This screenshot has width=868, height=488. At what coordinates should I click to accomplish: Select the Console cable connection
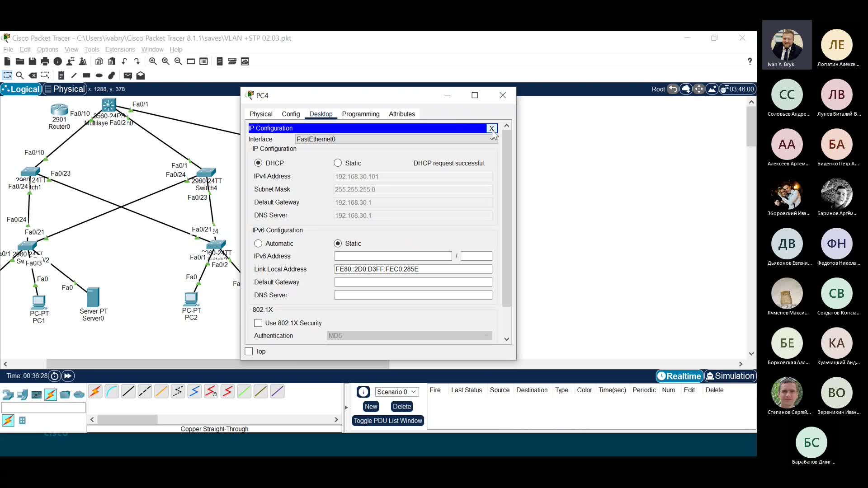click(112, 391)
